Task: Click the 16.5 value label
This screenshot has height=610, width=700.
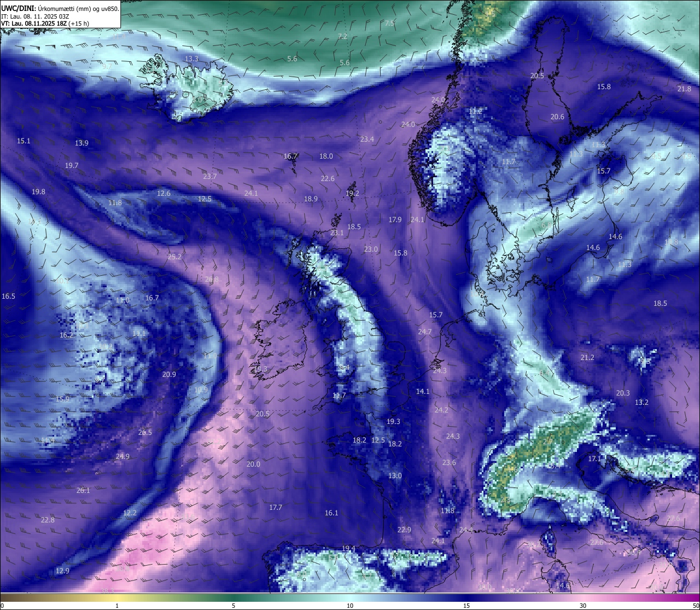Action: pos(8,296)
